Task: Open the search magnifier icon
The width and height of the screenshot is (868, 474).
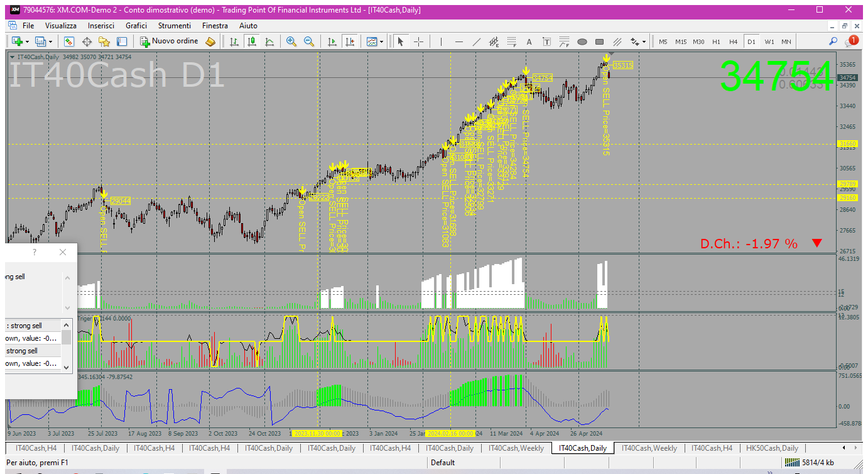Action: click(x=833, y=41)
